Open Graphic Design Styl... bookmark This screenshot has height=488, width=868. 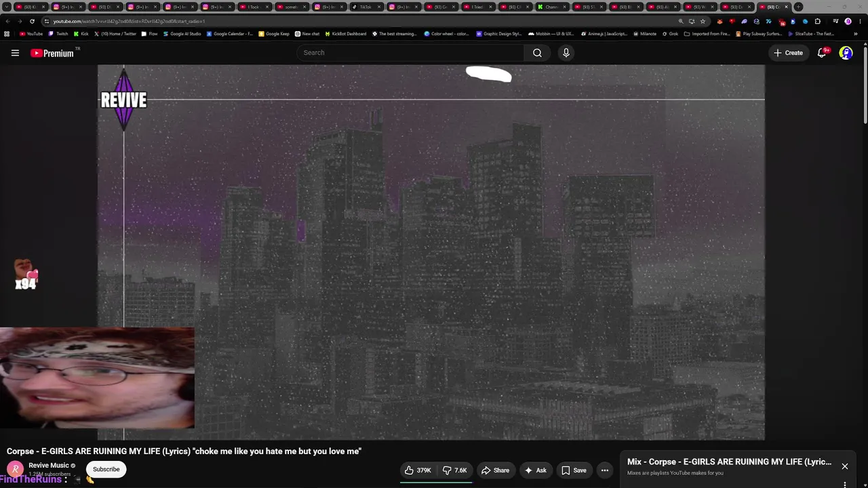pos(499,34)
